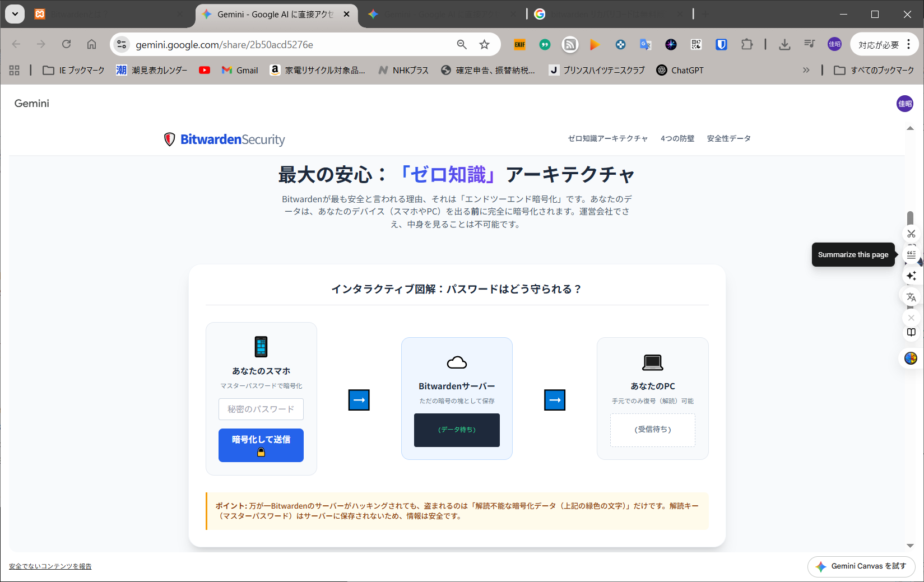Click the RSS feed extension icon
This screenshot has width=924, height=582.
click(x=570, y=44)
